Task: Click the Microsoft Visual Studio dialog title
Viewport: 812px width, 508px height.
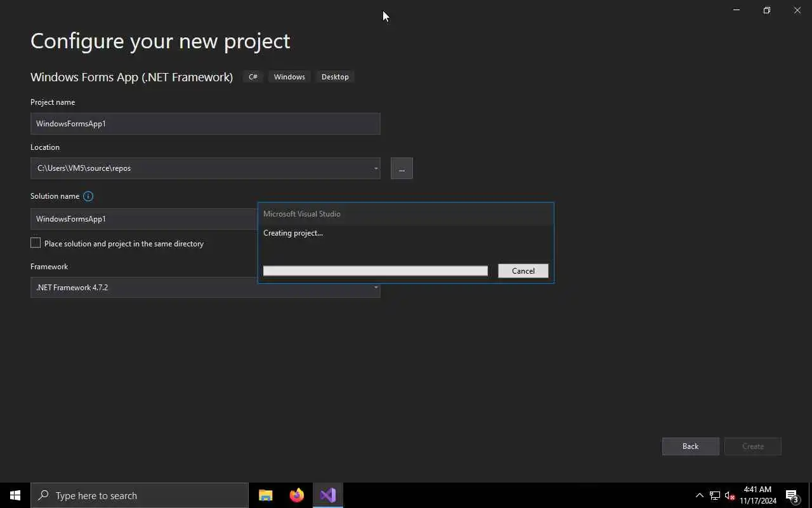Action: click(302, 214)
